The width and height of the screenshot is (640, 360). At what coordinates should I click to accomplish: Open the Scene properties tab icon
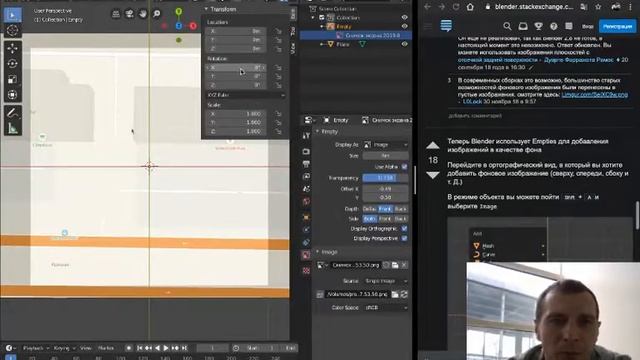(306, 189)
